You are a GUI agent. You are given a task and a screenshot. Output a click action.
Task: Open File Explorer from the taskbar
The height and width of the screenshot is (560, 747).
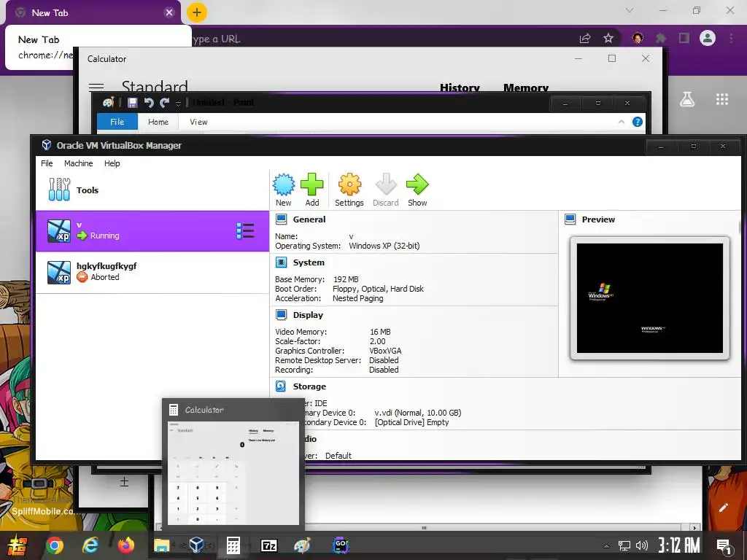point(161,545)
